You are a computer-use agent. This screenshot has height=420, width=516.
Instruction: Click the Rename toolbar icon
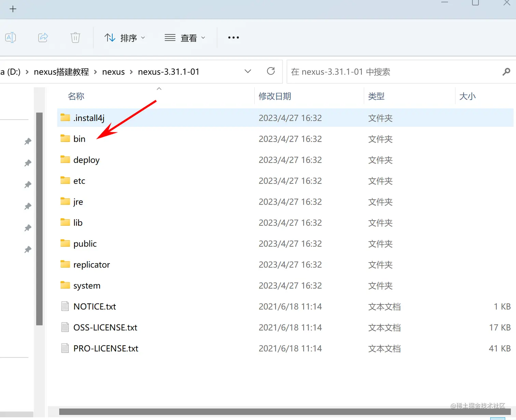pos(11,37)
